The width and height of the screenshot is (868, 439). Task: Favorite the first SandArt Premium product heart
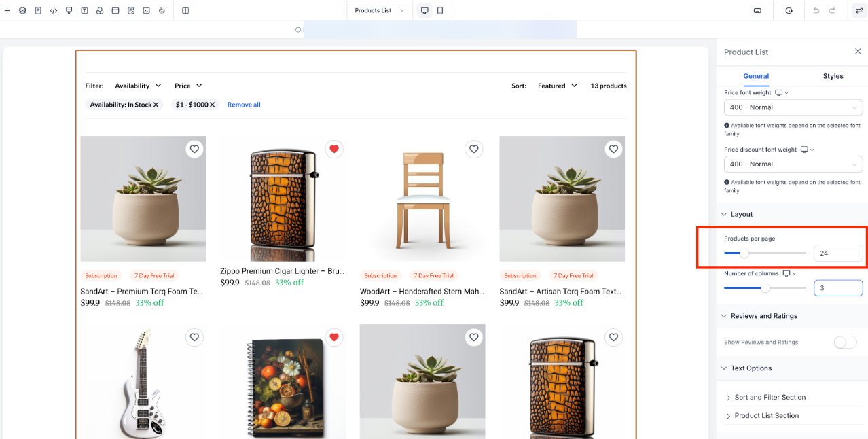(x=194, y=149)
